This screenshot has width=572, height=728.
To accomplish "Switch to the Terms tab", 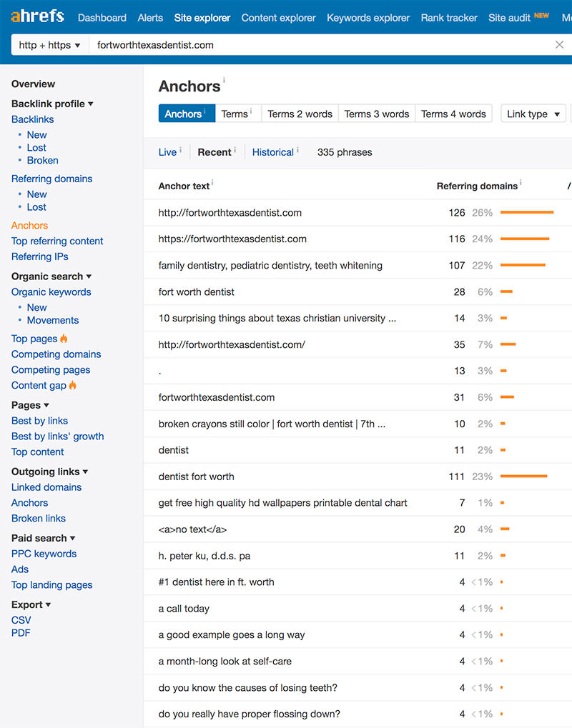I will point(238,114).
